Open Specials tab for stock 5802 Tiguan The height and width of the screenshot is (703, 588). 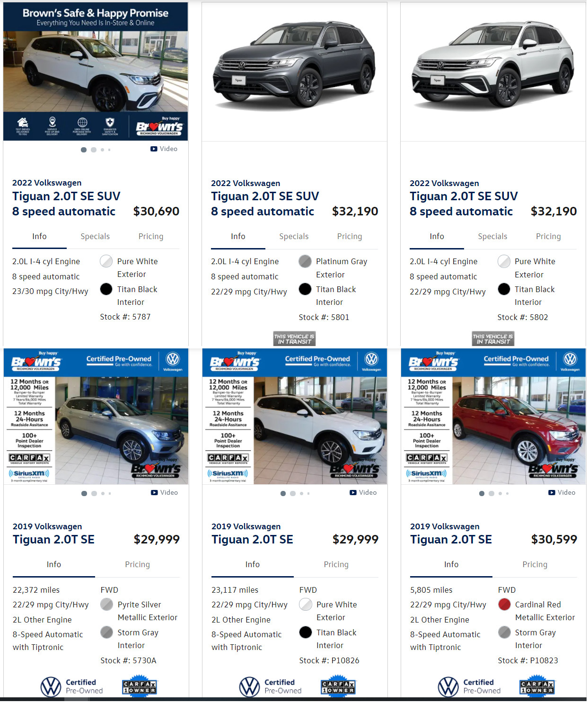[x=492, y=236]
